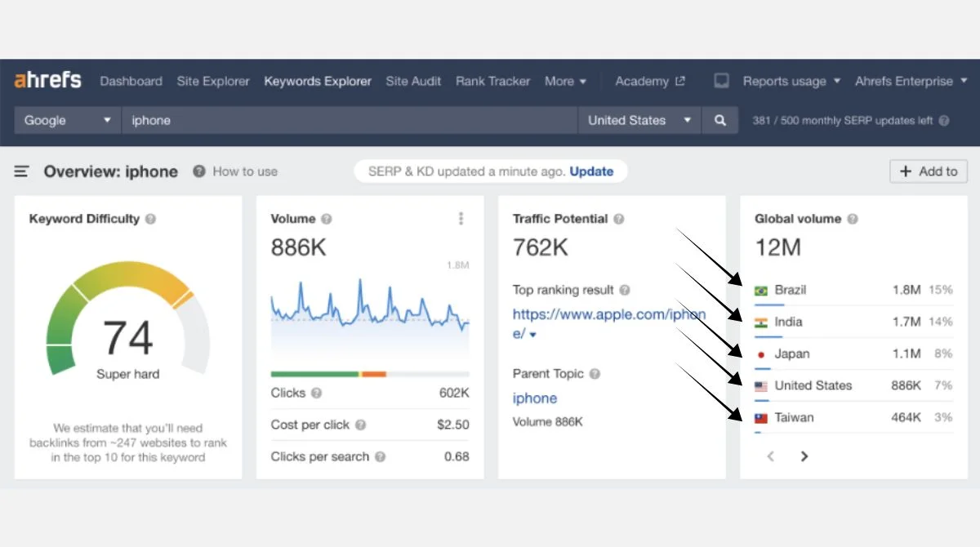The image size is (980, 547).
Task: Open the Ahrefs Enterprise account menu
Action: click(x=911, y=81)
